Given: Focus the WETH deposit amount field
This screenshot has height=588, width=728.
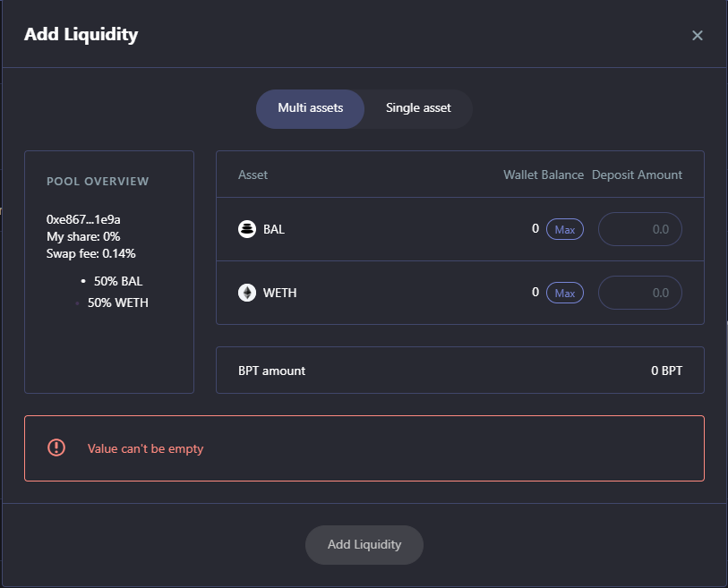Looking at the screenshot, I should click(x=639, y=293).
